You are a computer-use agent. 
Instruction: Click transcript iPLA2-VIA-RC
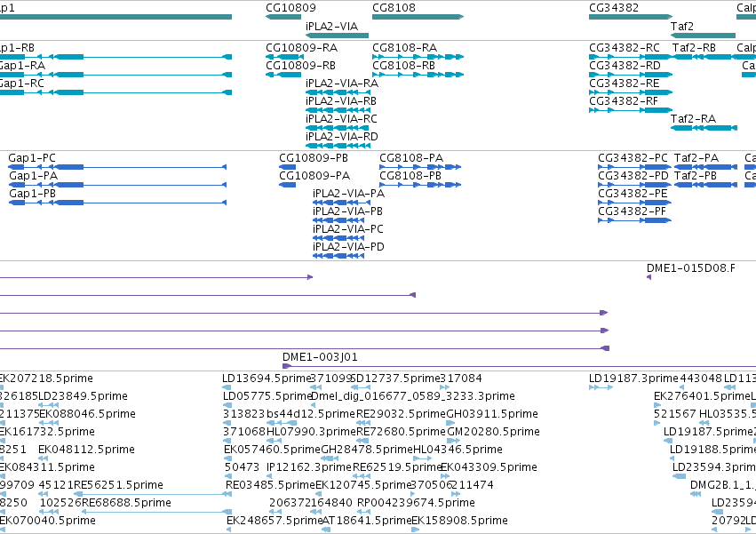[x=341, y=119]
